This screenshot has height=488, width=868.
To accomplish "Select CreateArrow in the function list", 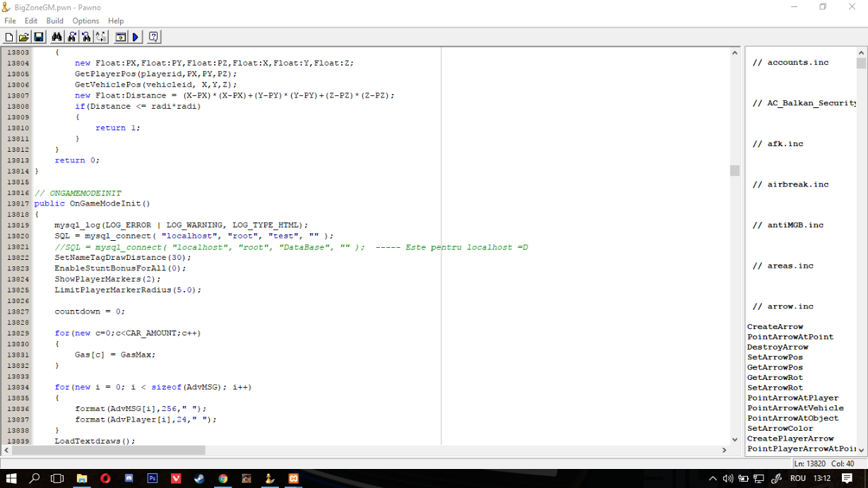I will (x=775, y=327).
